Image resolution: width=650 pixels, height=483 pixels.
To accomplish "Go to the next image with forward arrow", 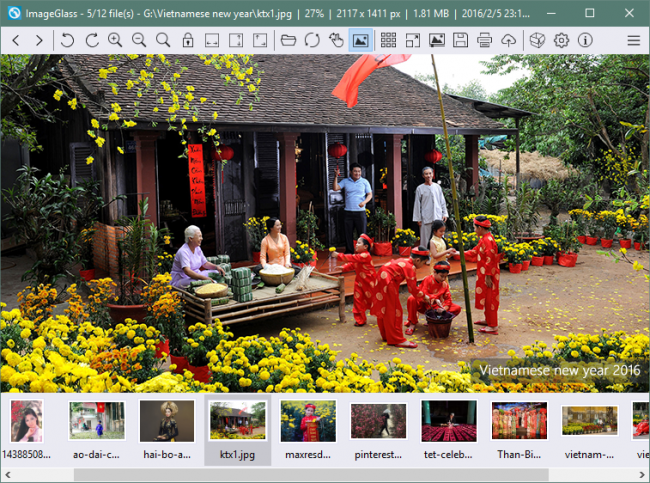I will pyautogui.click(x=39, y=40).
